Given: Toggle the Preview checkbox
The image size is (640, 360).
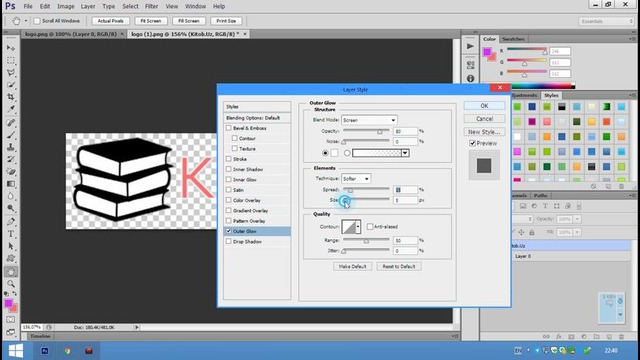Looking at the screenshot, I should tap(472, 143).
